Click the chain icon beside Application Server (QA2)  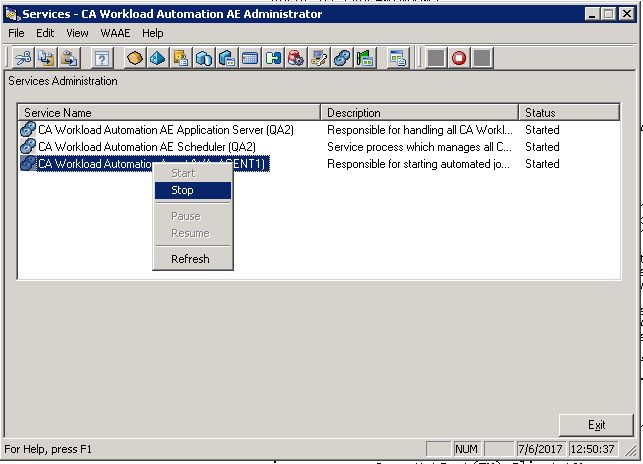click(x=28, y=130)
